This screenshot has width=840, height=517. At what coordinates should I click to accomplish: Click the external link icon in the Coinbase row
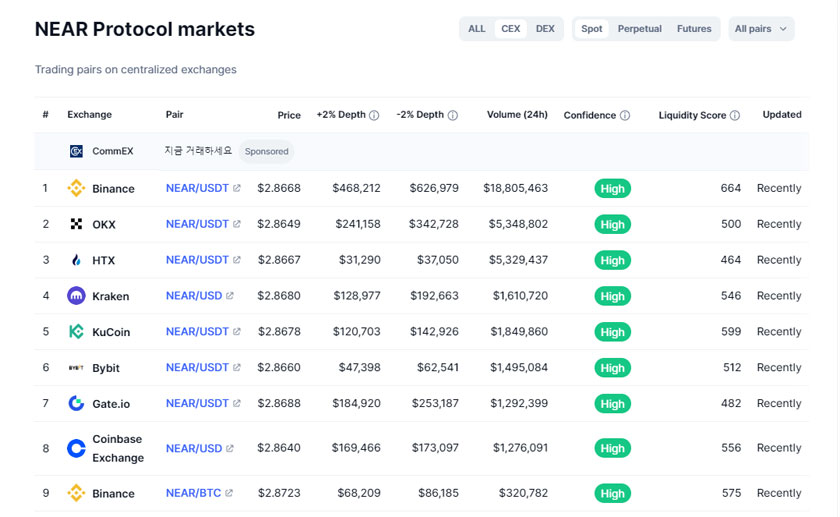[x=230, y=448]
